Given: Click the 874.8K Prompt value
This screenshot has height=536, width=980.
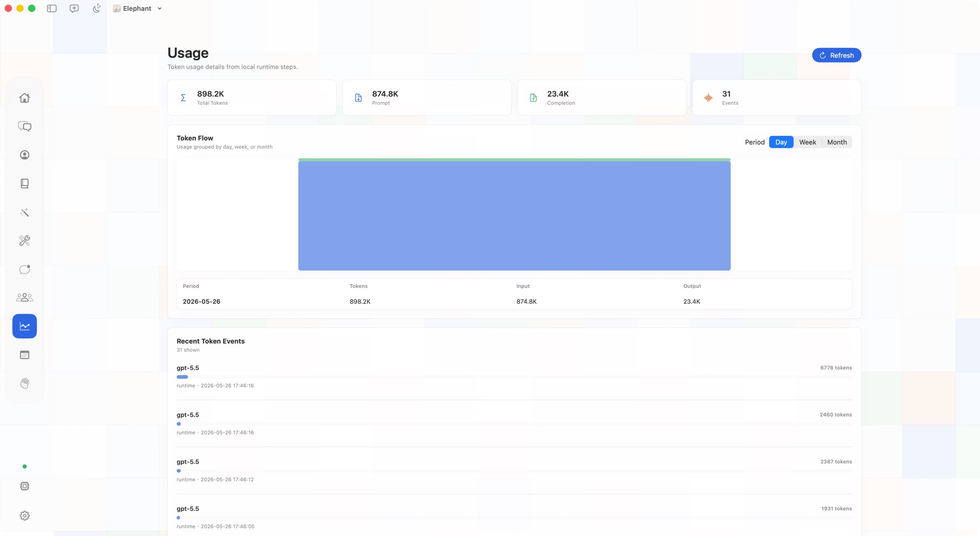Looking at the screenshot, I should (x=385, y=94).
